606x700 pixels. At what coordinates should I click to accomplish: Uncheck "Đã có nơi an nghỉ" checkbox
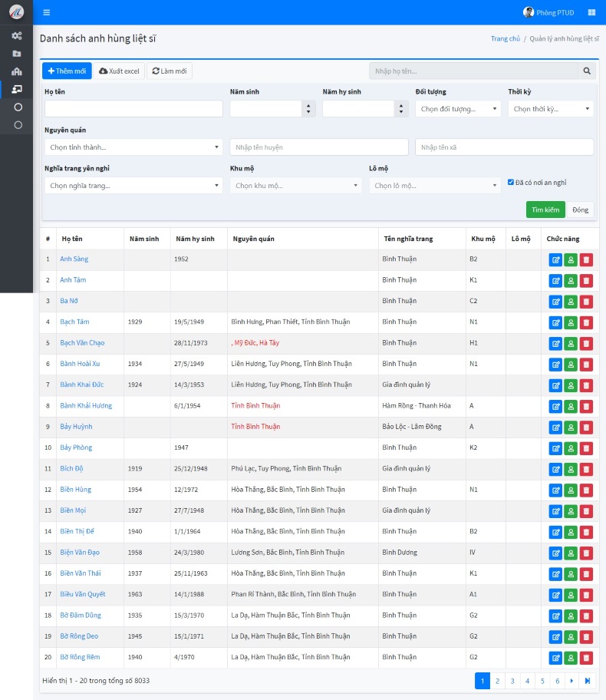[x=511, y=183]
